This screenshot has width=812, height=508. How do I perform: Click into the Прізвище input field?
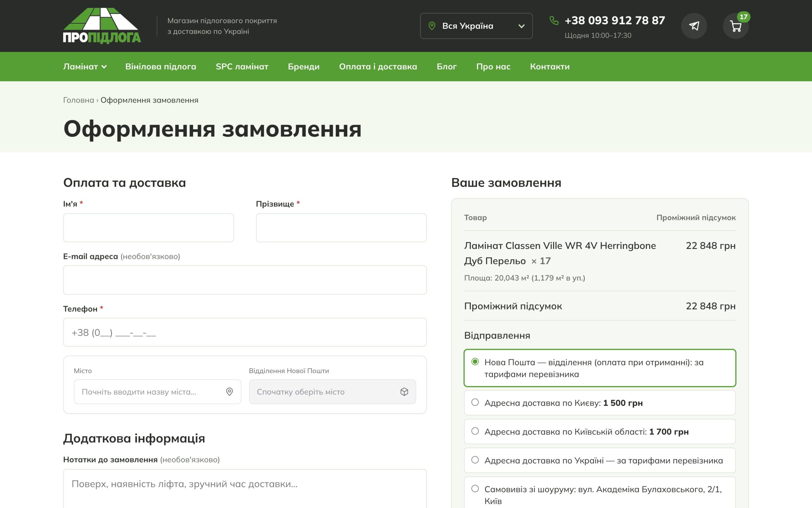[341, 228]
